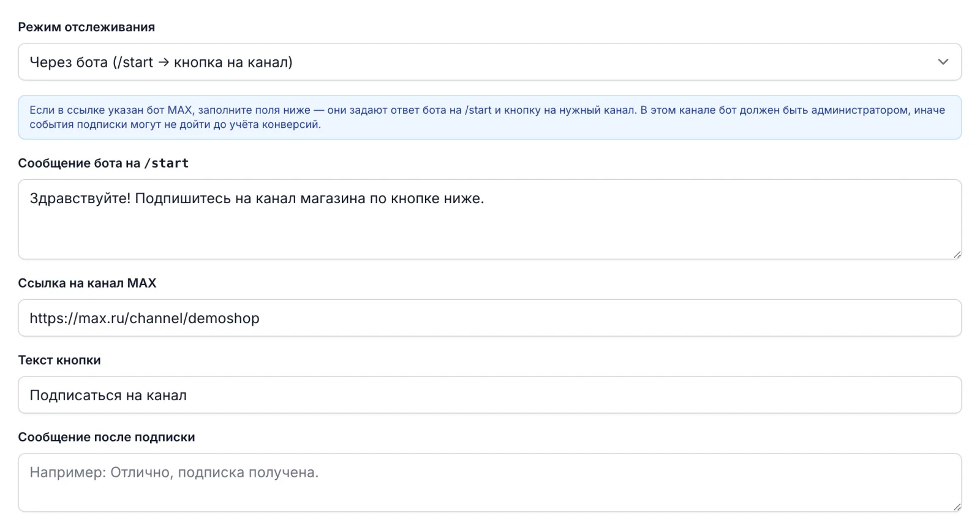This screenshot has width=980, height=530.
Task: Click the chevron arrow of tracking mode select
Action: coord(943,62)
